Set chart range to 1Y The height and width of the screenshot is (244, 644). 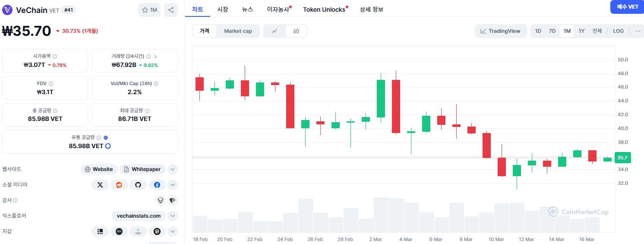click(581, 31)
